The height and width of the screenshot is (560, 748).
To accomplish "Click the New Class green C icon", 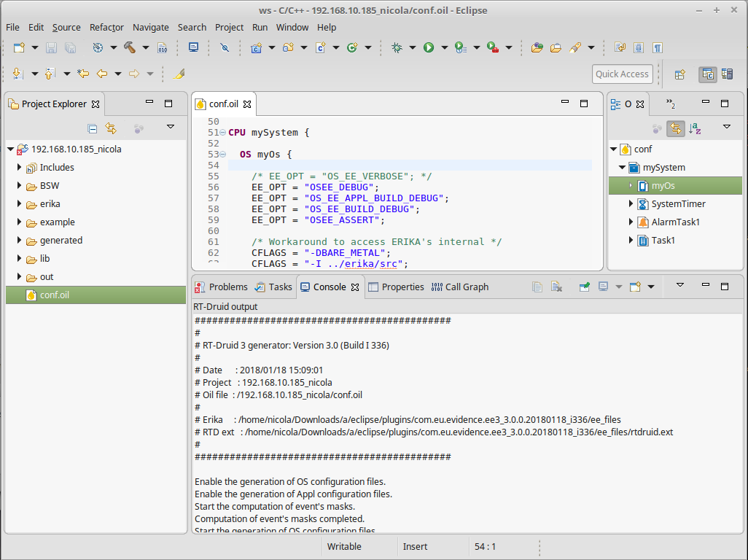I will click(x=352, y=47).
